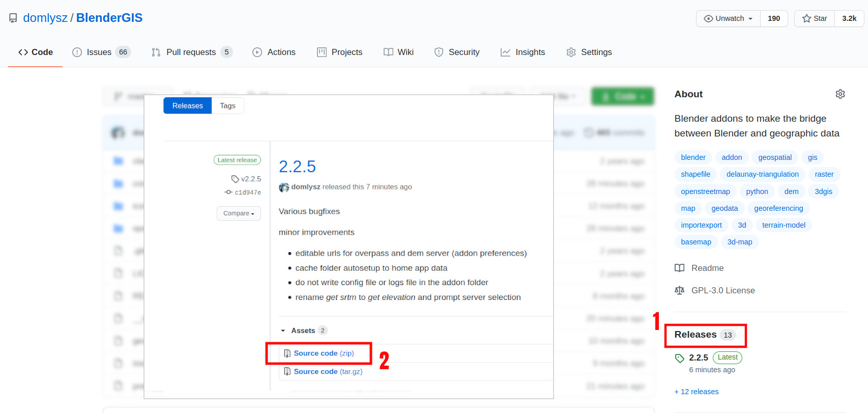Click the blender topic tag
Screen dimensions: 868x413
pos(693,157)
